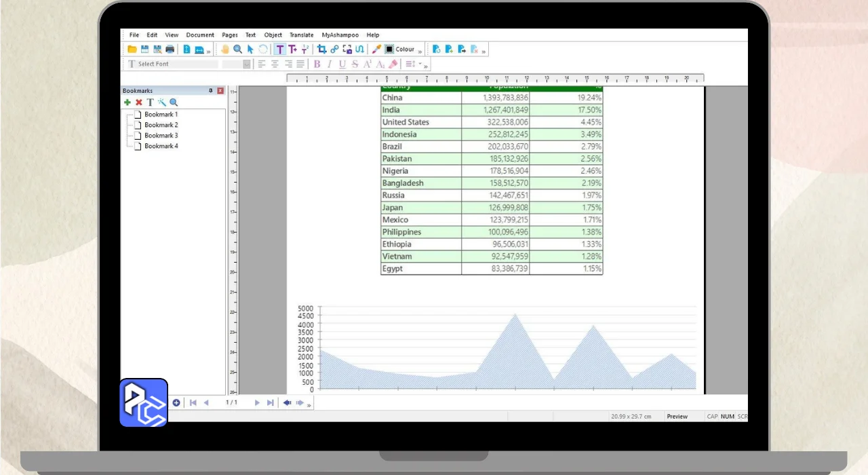Apply subscript formatting

pyautogui.click(x=380, y=64)
